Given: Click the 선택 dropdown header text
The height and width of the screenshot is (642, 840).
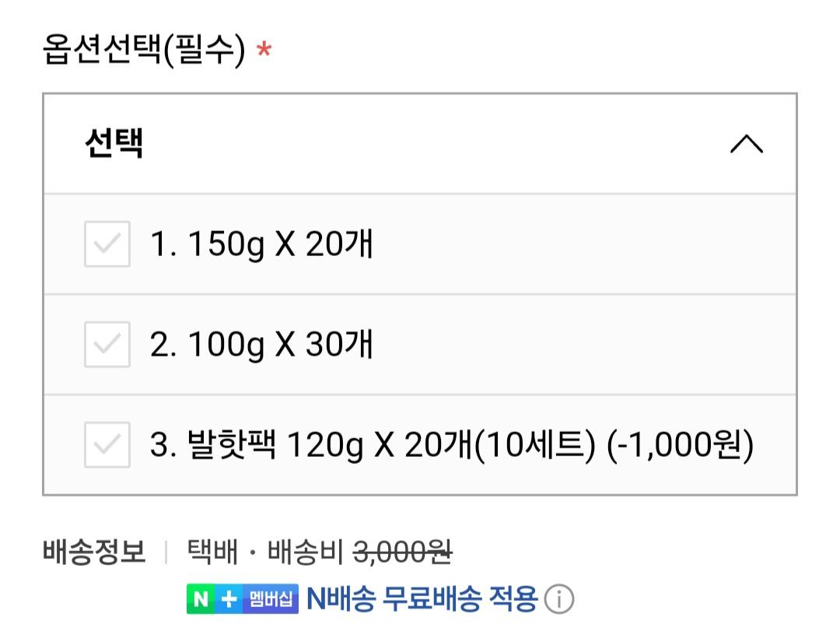Looking at the screenshot, I should point(114,144).
